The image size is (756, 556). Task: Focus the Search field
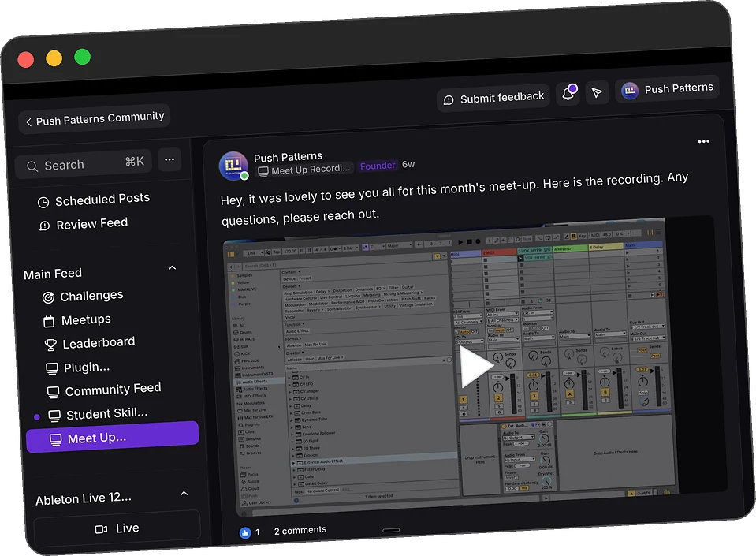coord(84,165)
